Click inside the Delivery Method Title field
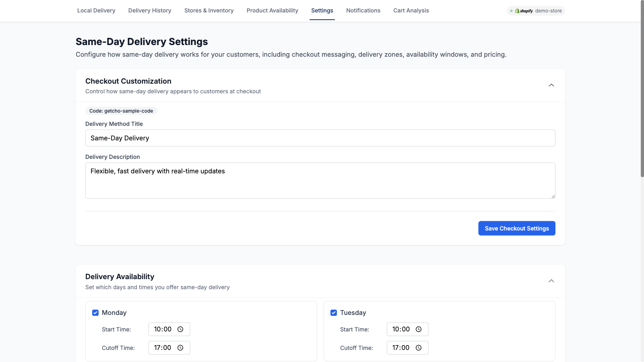Screen dimensions: 644x362 (320, 138)
